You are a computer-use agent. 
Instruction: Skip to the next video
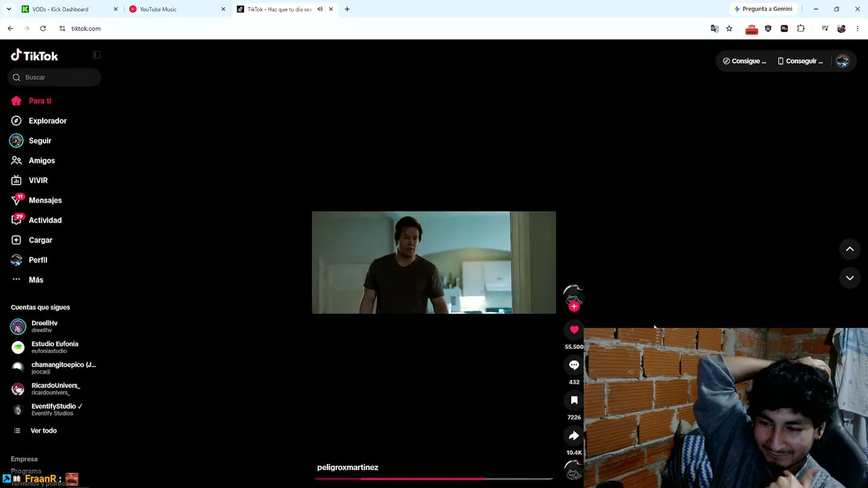(850, 278)
